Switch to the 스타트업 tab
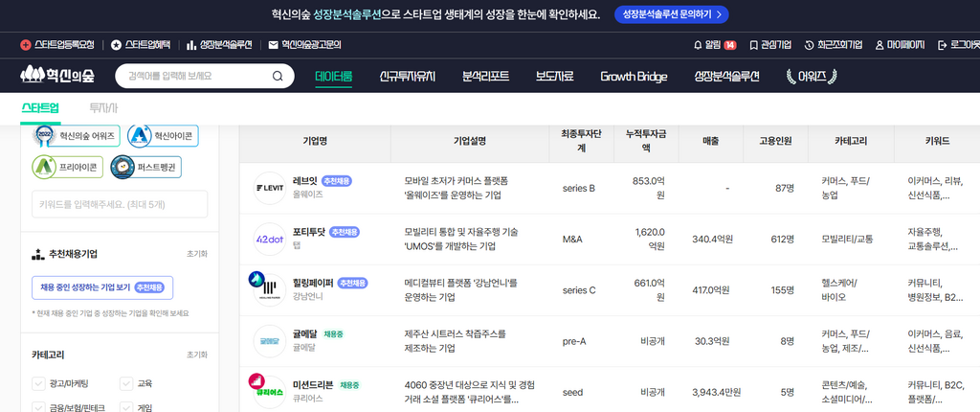Screen dimensions: 980x412 coord(40,107)
